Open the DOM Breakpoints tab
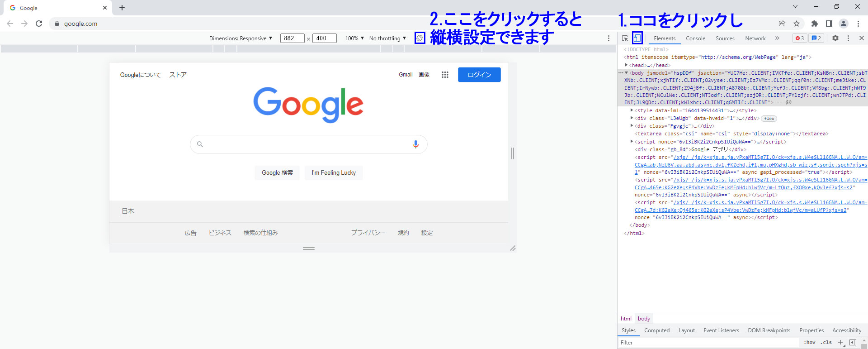The image size is (868, 349). click(769, 330)
